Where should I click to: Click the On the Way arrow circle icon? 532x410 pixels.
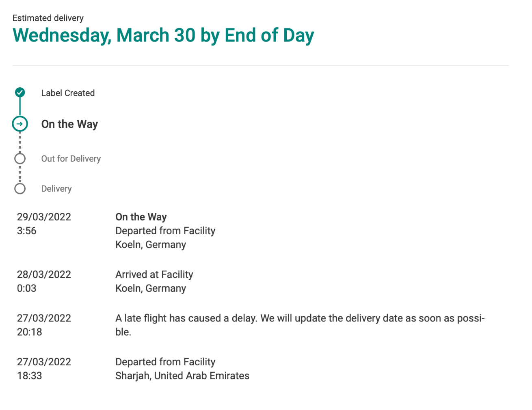20,124
